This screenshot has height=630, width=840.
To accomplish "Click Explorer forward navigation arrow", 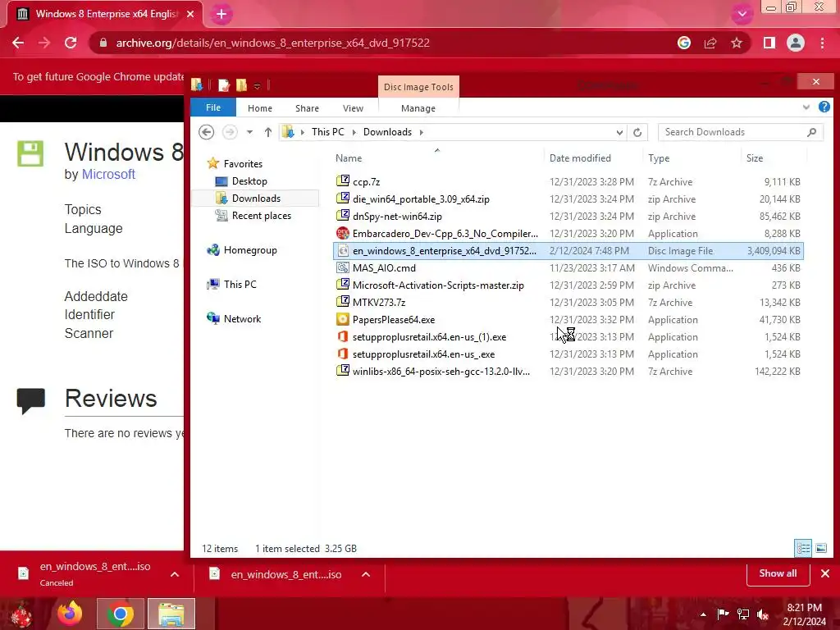I will pos(230,132).
